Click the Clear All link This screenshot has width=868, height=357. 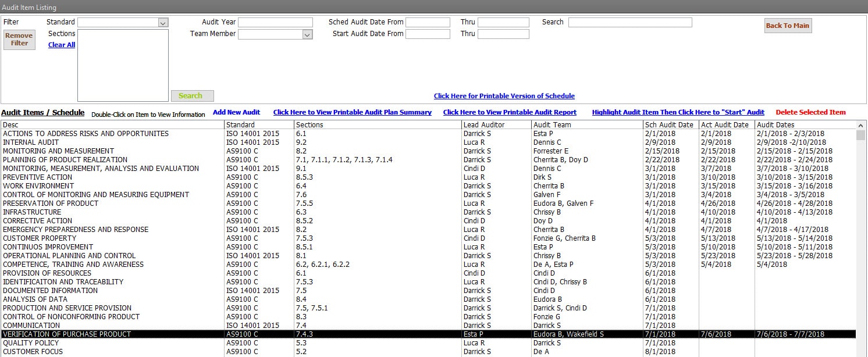tap(62, 45)
